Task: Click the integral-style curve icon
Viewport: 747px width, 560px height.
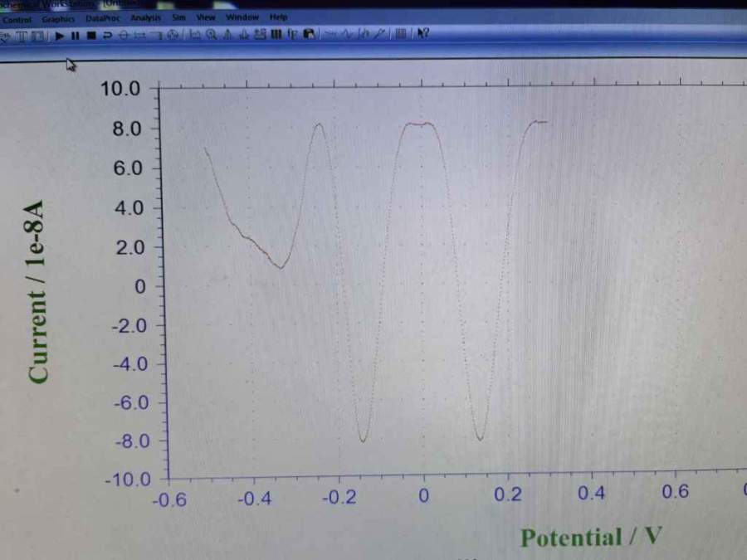Action: (x=364, y=34)
